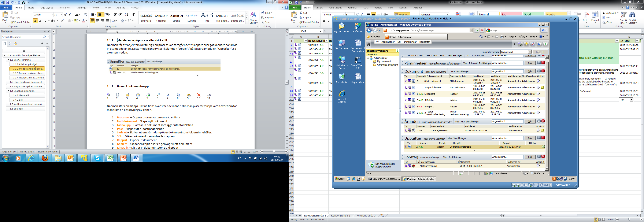
Task: Open the Page Layout tab in Word
Action: coord(46,8)
